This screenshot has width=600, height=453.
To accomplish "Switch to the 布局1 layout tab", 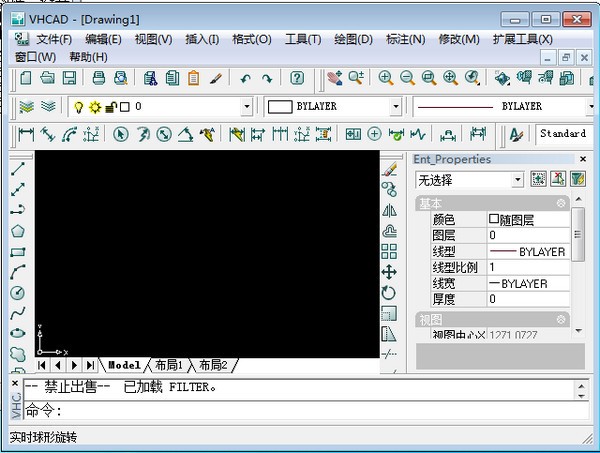I will click(168, 365).
